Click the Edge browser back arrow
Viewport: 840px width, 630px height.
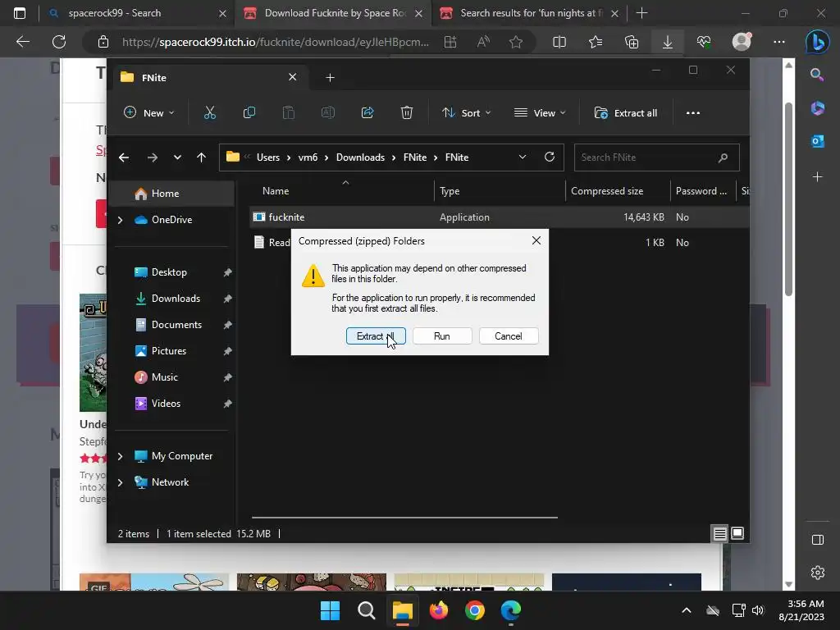22,42
